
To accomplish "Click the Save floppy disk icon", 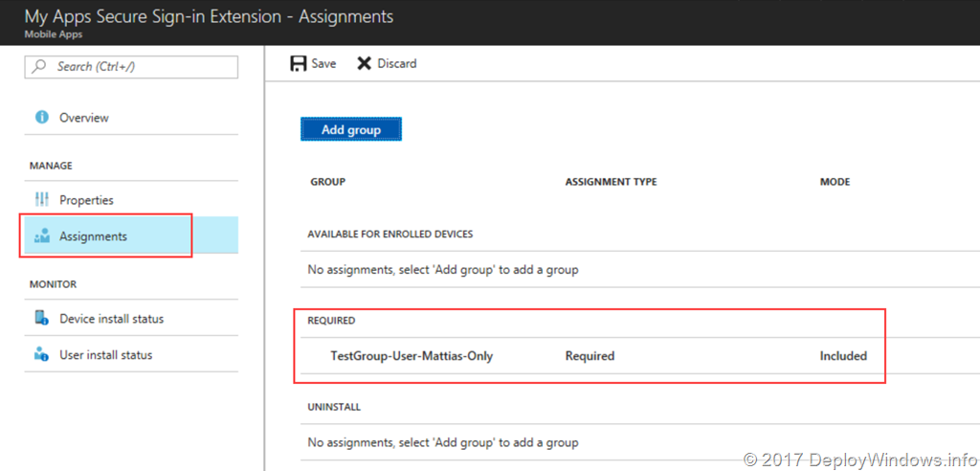I will click(x=298, y=63).
